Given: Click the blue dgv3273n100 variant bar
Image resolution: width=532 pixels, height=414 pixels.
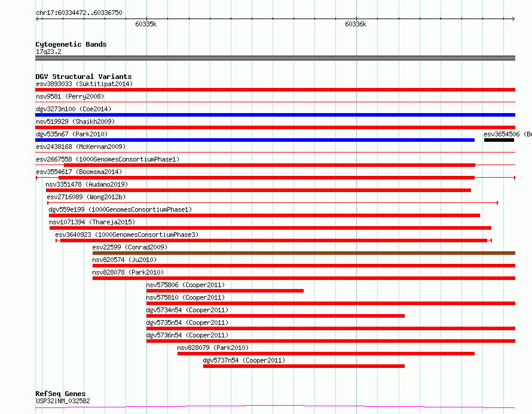Looking at the screenshot, I should click(x=275, y=115).
